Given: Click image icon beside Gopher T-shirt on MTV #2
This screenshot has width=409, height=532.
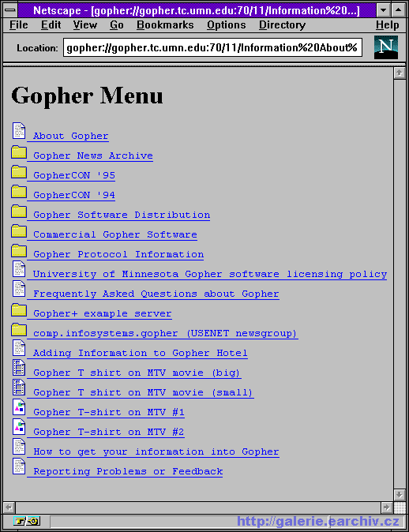Looking at the screenshot, I should 19,426.
